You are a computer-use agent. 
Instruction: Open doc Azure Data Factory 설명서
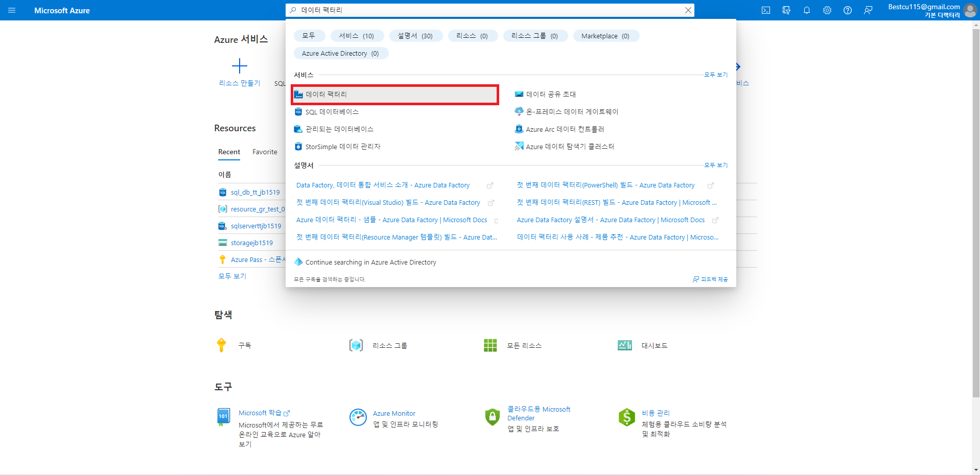click(x=611, y=220)
